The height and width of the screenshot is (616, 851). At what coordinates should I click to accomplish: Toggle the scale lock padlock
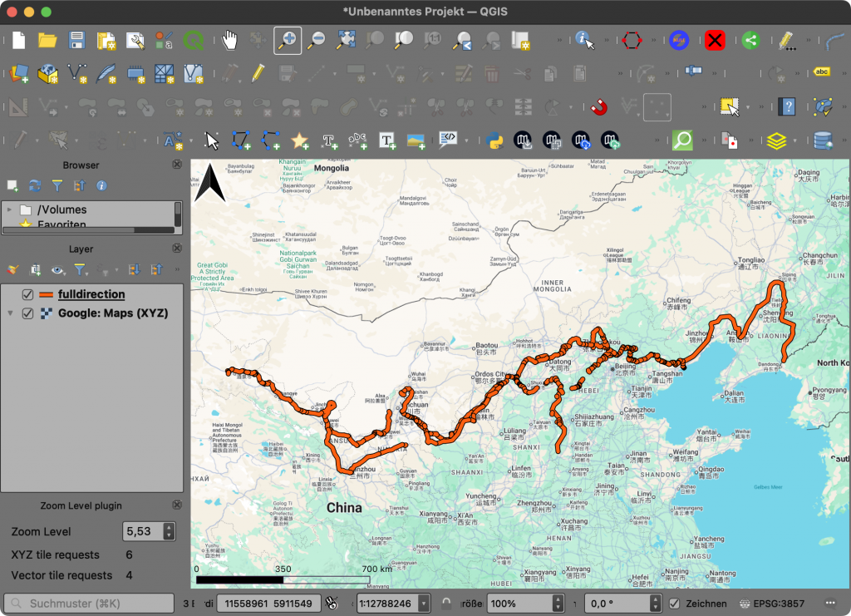[x=446, y=604]
